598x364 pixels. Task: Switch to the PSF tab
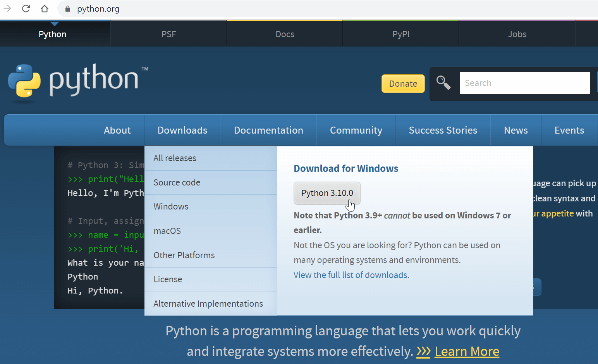point(169,34)
